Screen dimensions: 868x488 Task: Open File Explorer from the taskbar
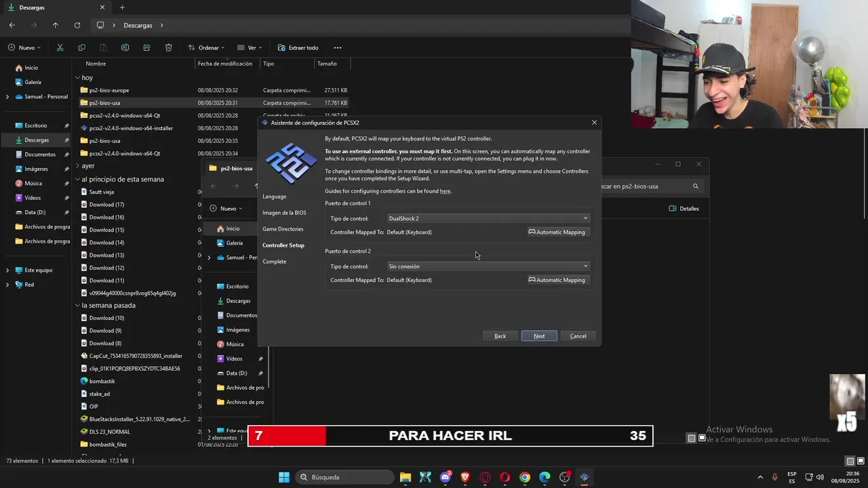pos(406,477)
